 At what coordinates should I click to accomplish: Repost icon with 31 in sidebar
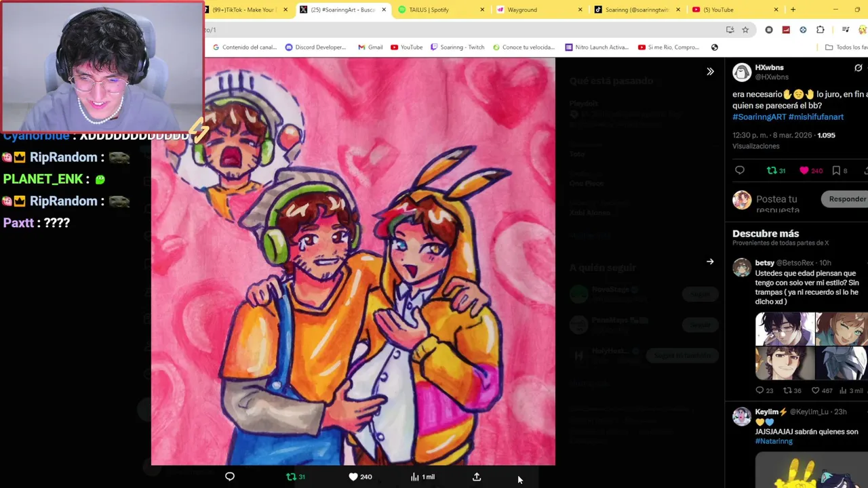(776, 171)
